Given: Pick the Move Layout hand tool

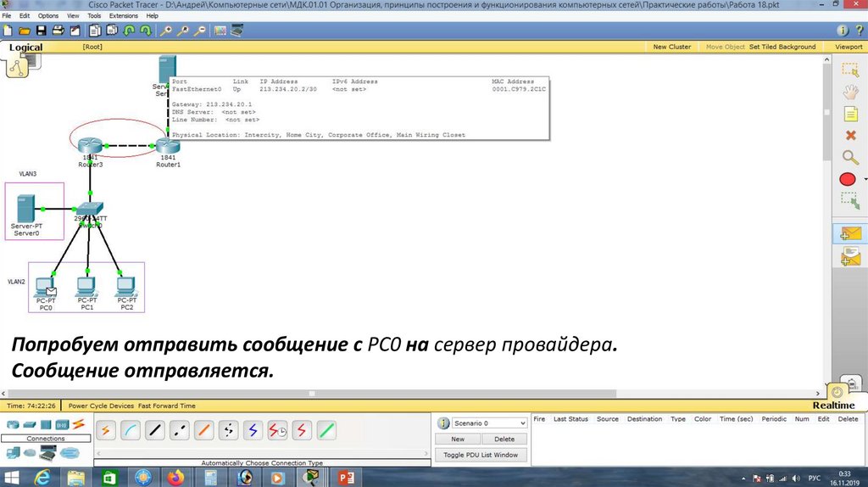Looking at the screenshot, I should pyautogui.click(x=849, y=92).
